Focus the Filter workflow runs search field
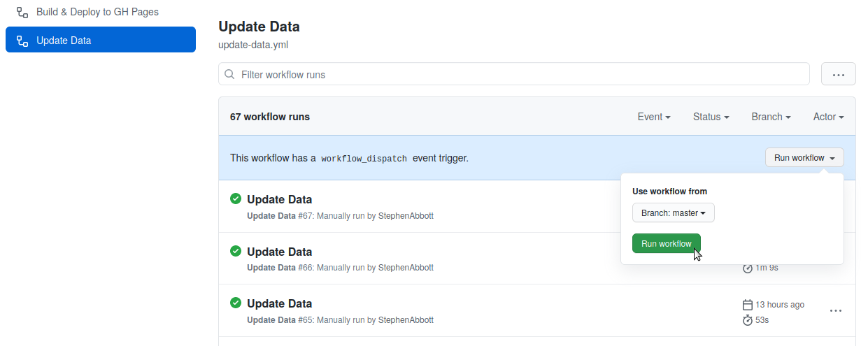This screenshot has height=346, width=868. 514,74
